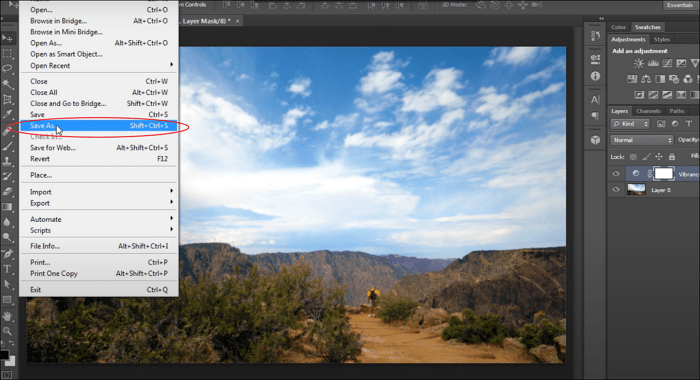Select the Brush tool

point(7,146)
